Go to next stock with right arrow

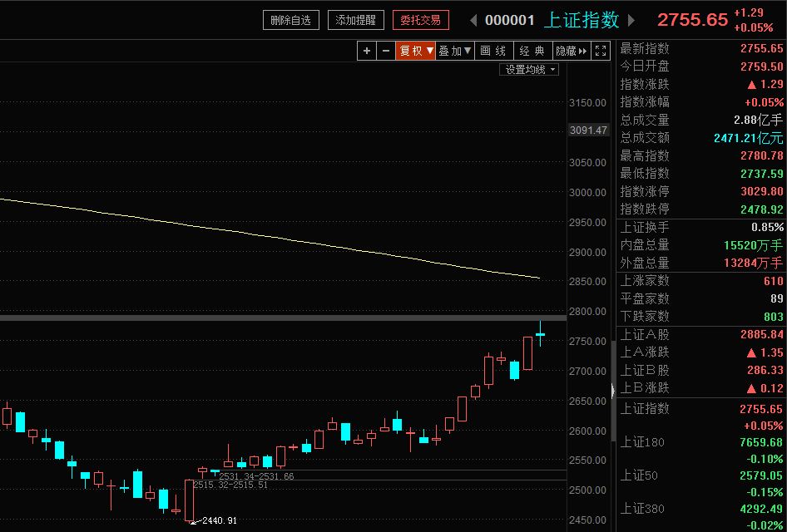pyautogui.click(x=631, y=21)
